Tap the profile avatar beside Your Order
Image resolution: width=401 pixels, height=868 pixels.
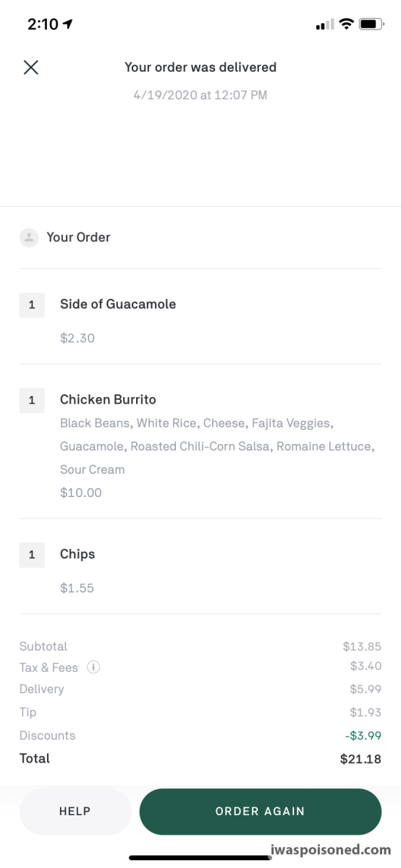(x=29, y=237)
